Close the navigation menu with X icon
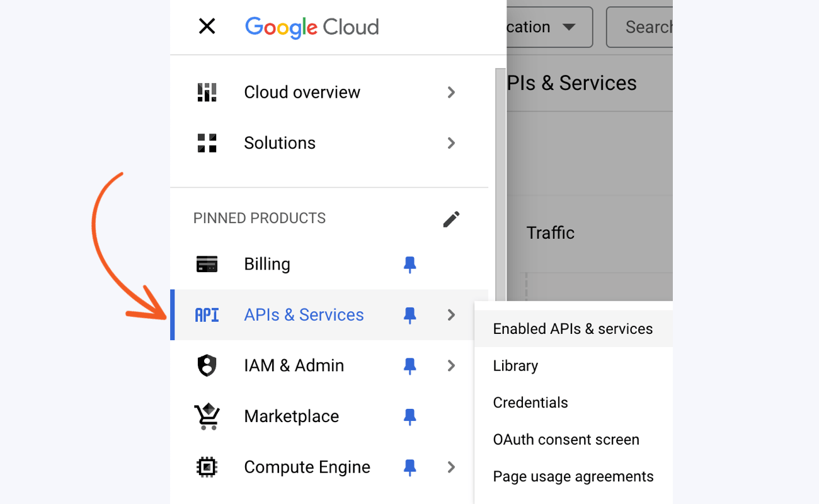Image resolution: width=819 pixels, height=504 pixels. click(x=207, y=26)
